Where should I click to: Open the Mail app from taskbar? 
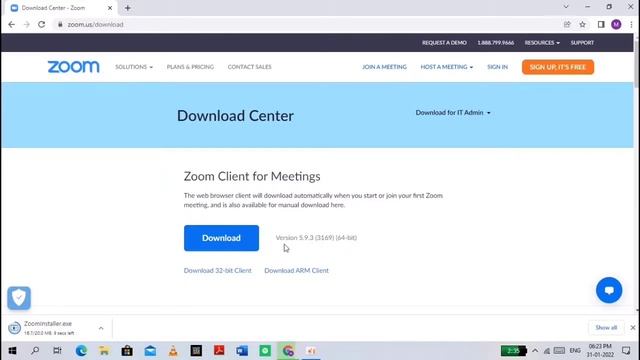(x=150, y=351)
